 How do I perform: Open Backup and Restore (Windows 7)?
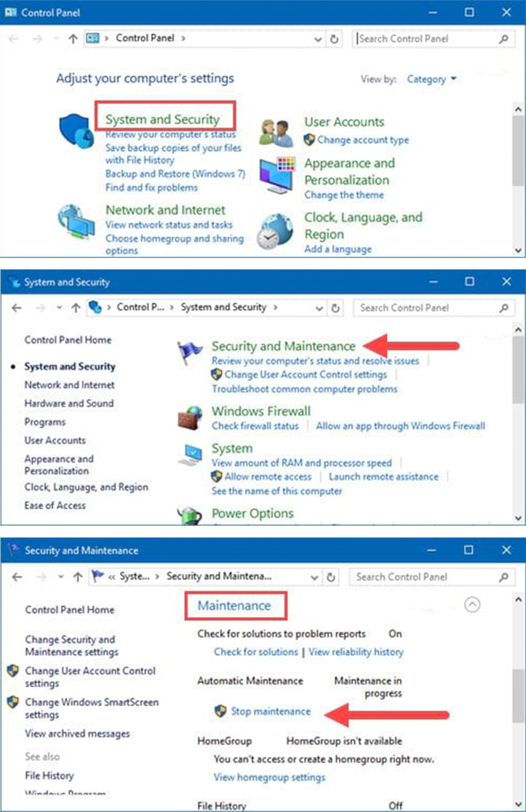point(175,174)
